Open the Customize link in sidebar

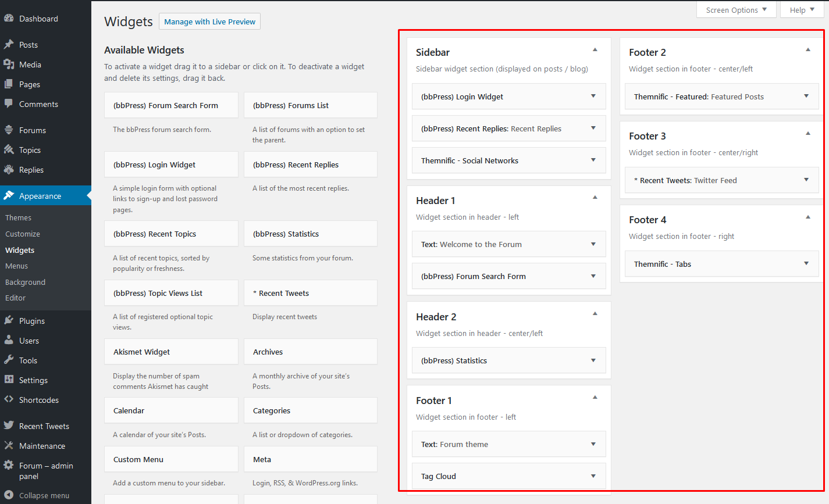pyautogui.click(x=23, y=234)
